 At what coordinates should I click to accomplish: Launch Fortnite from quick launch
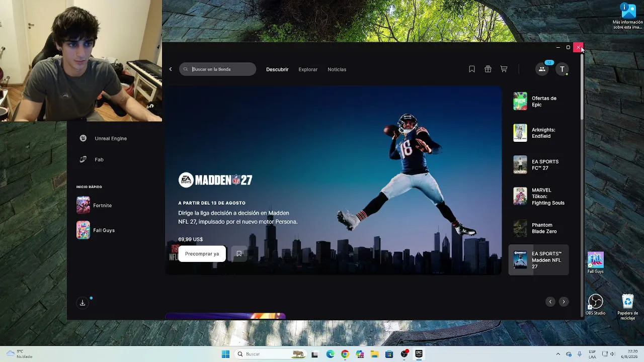pos(95,205)
